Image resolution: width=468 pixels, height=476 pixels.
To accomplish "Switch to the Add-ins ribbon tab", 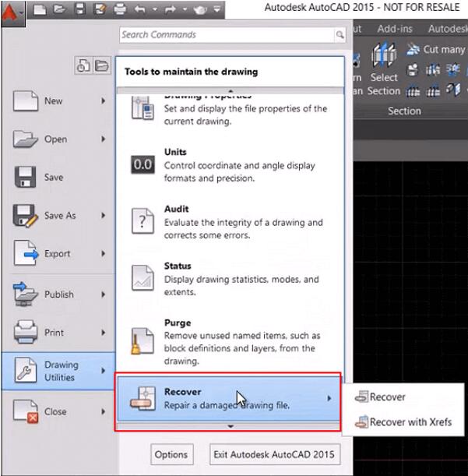I will pyautogui.click(x=395, y=29).
